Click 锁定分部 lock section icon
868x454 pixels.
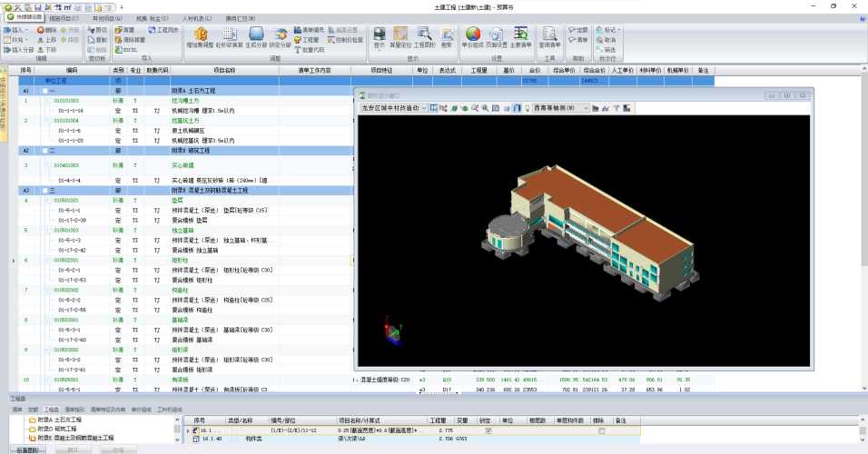point(281,37)
